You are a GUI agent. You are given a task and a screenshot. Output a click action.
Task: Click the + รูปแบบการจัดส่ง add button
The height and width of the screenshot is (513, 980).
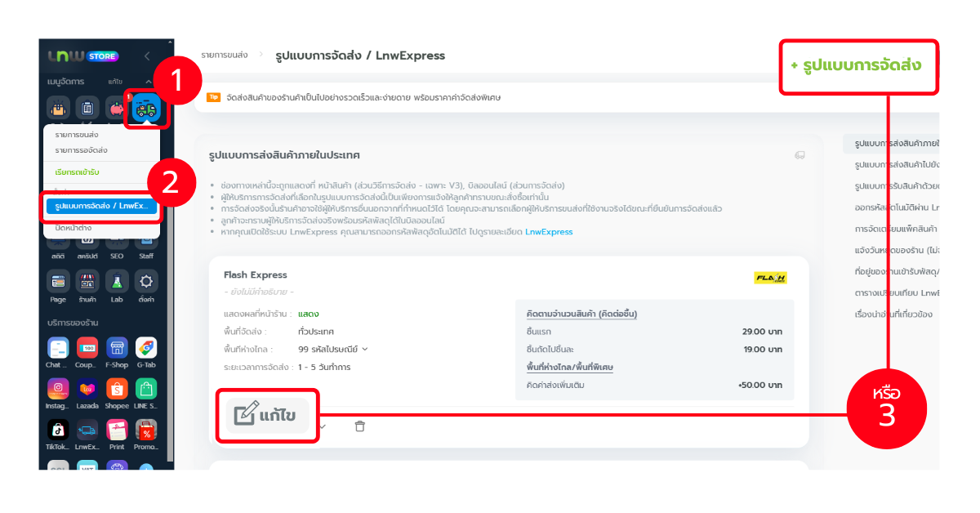857,65
